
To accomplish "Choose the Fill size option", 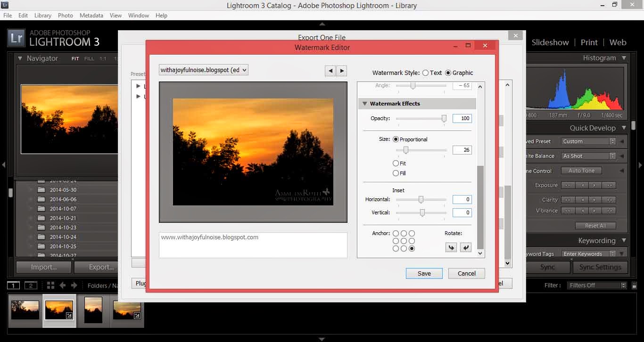I will click(396, 173).
